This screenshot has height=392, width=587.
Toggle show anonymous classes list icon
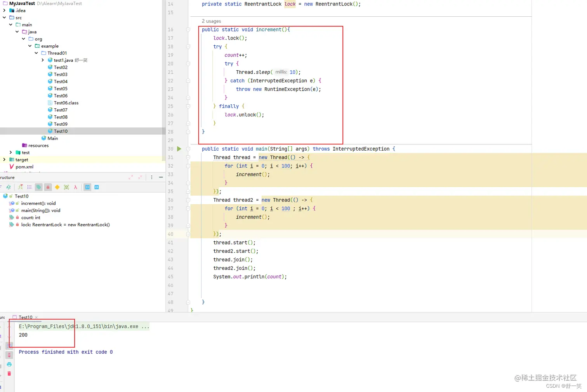(x=30, y=187)
